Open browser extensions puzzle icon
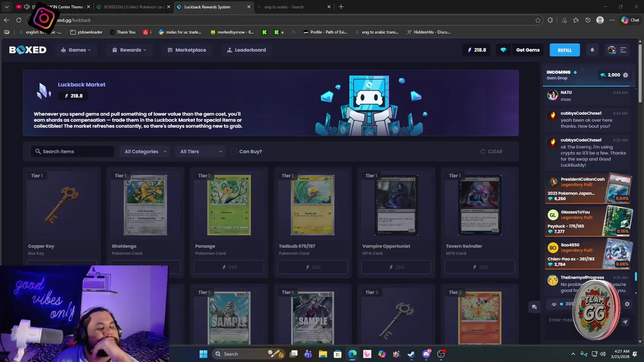Screen dimensions: 644x362 [x=550, y=20]
